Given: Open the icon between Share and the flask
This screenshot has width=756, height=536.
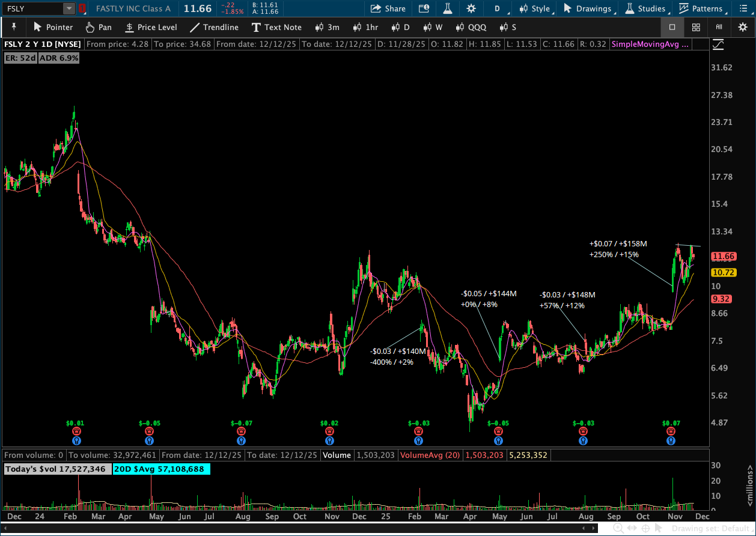Looking at the screenshot, I should pyautogui.click(x=424, y=8).
